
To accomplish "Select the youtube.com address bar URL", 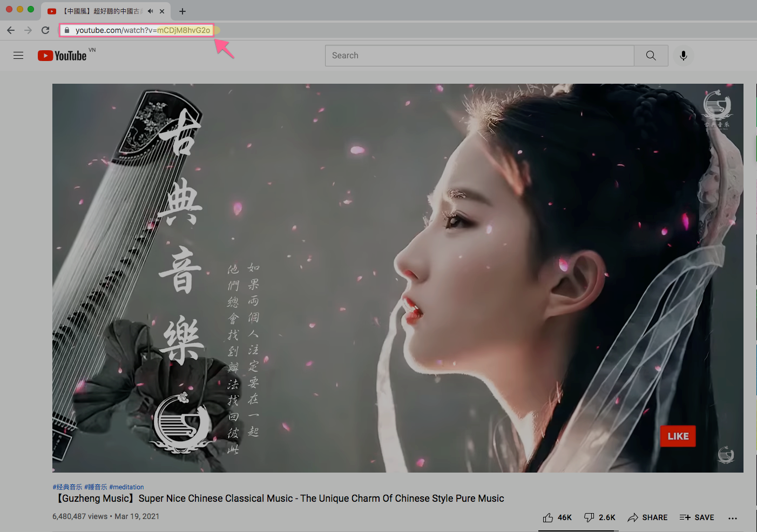I will [143, 30].
